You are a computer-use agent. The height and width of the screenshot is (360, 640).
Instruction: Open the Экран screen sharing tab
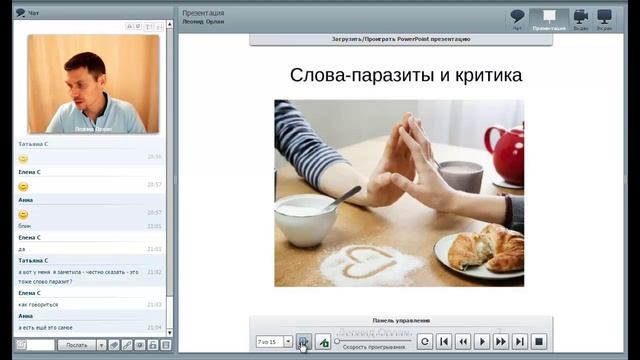604,20
